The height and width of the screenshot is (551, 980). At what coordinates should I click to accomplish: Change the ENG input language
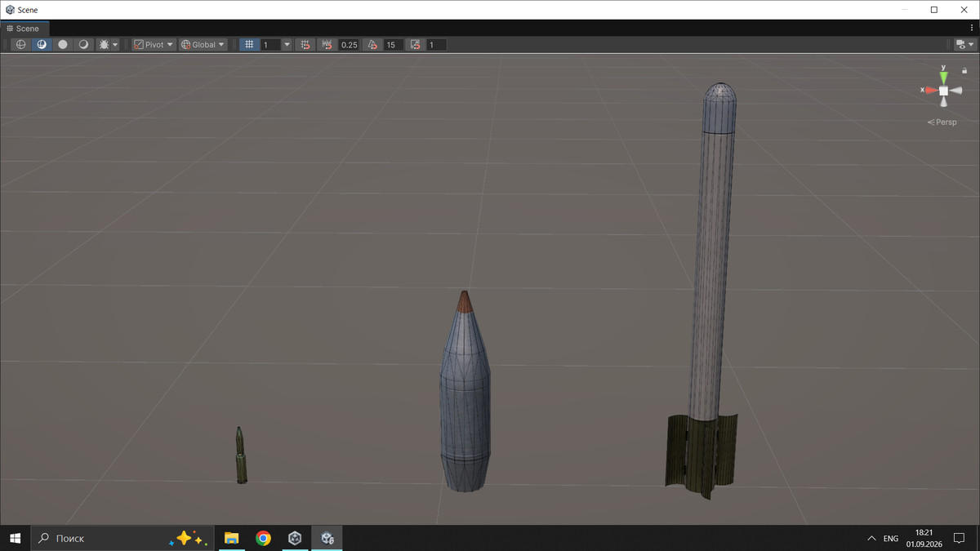click(x=891, y=539)
